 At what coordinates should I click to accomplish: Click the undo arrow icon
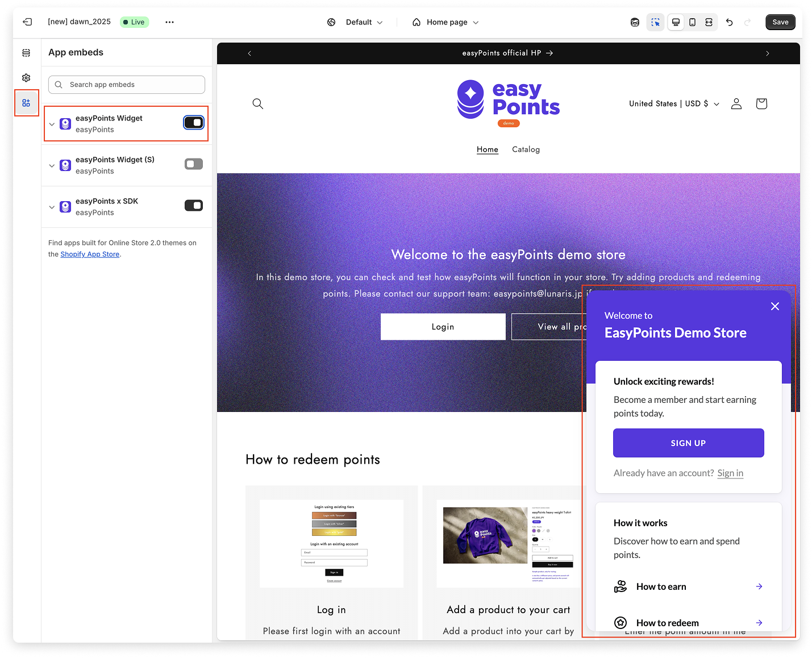tap(730, 22)
